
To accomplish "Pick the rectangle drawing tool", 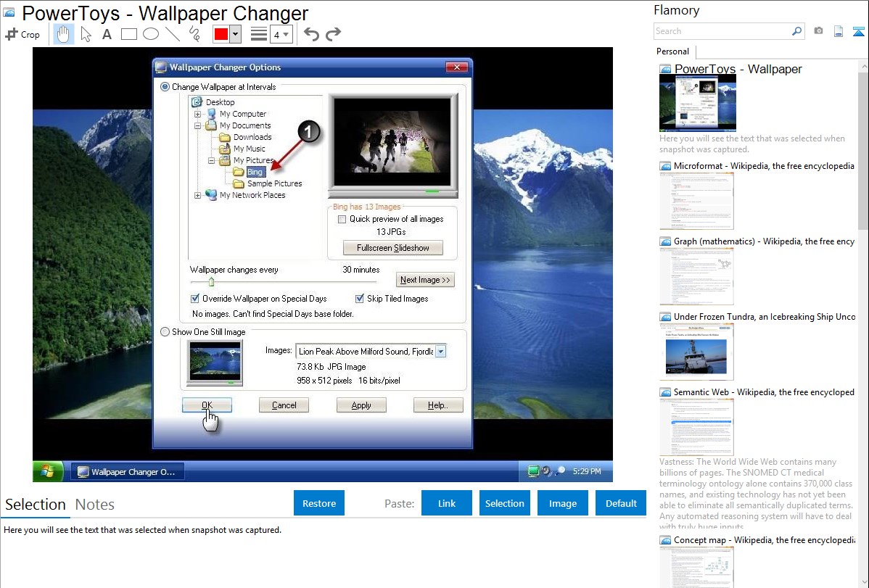I will [x=128, y=34].
